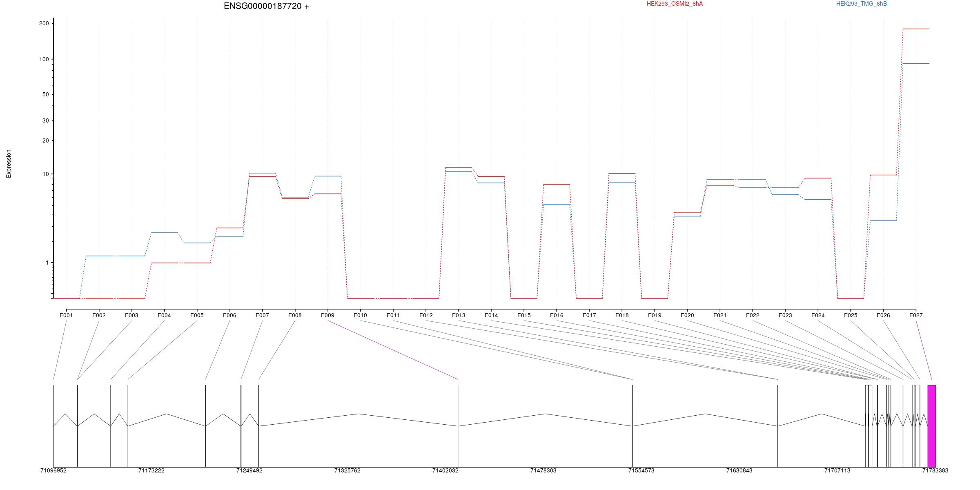Click the gene title ENSG00000187720 +
The height and width of the screenshot is (490, 980).
pos(266,6)
